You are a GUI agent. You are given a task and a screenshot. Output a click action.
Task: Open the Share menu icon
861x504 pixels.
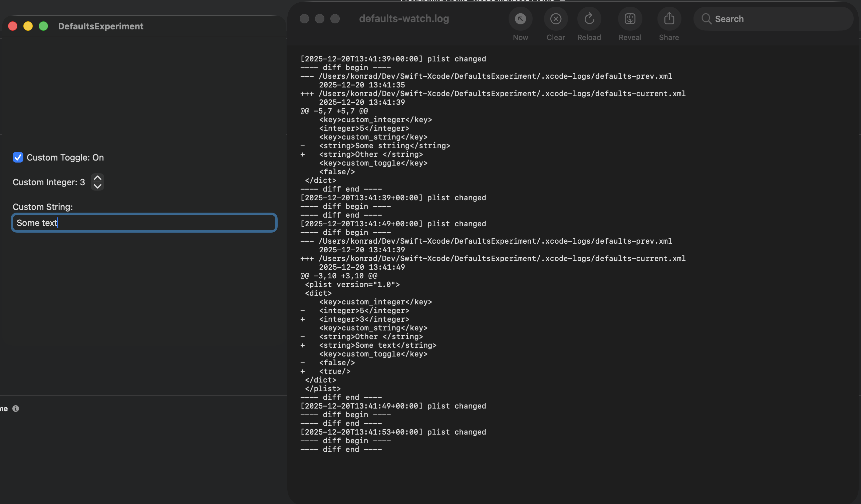click(669, 19)
